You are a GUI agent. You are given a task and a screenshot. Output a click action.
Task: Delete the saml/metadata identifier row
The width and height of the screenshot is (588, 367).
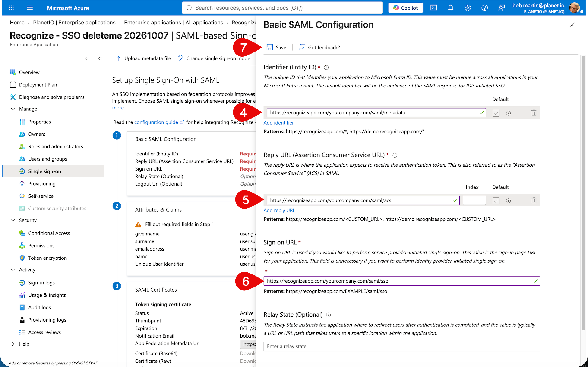(x=534, y=113)
